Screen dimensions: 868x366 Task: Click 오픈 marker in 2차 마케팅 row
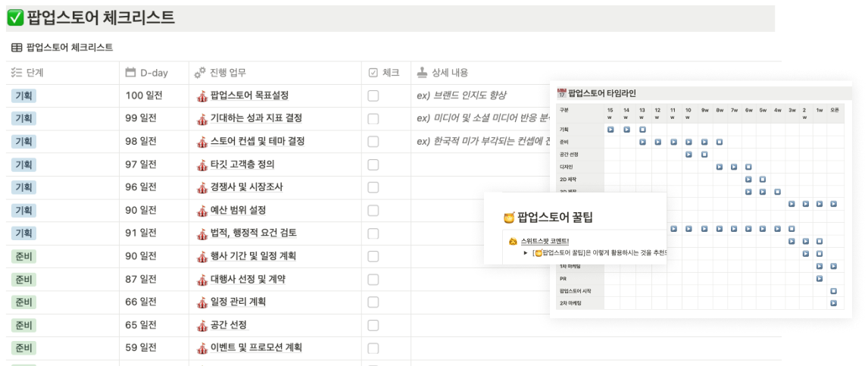tap(834, 303)
